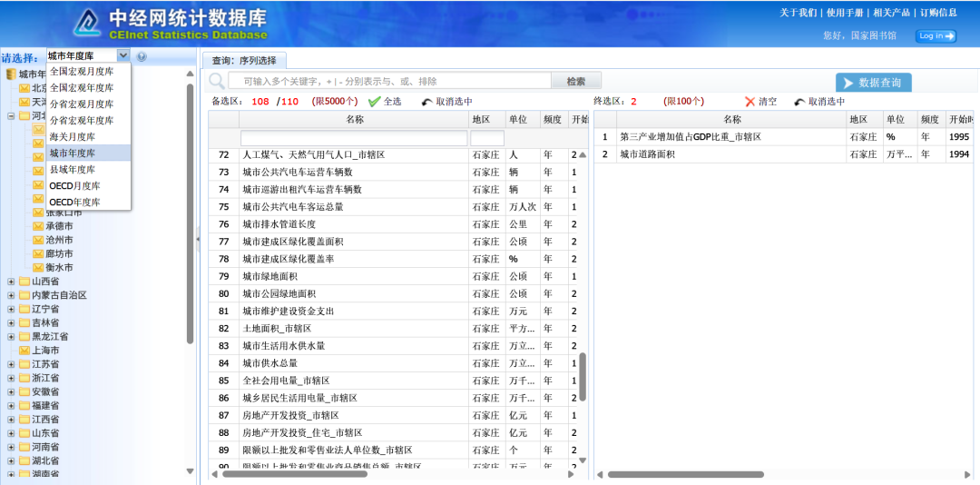Image resolution: width=980 pixels, height=485 pixels.
Task: Click 取消选中 arrow icon in 终选区
Action: (x=799, y=102)
